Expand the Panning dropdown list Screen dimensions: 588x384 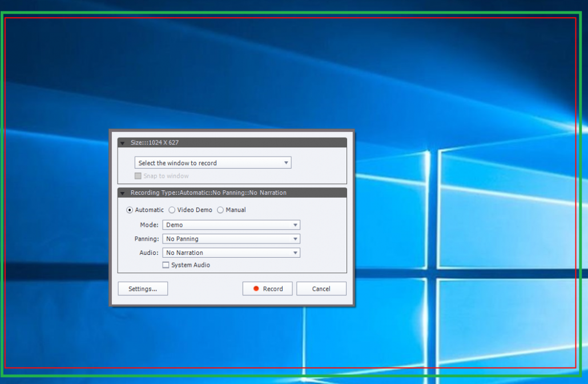(x=231, y=239)
